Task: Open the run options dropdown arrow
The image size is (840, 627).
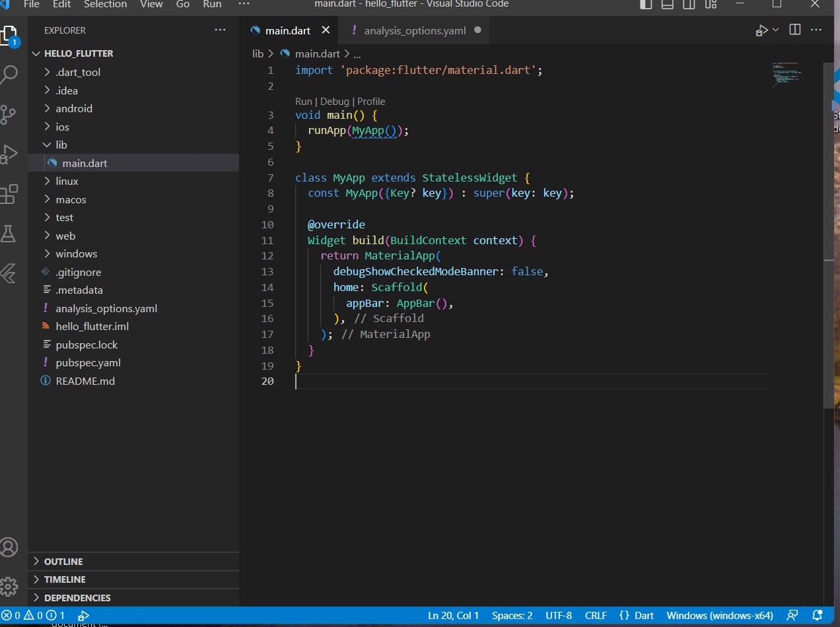Action: (x=776, y=30)
